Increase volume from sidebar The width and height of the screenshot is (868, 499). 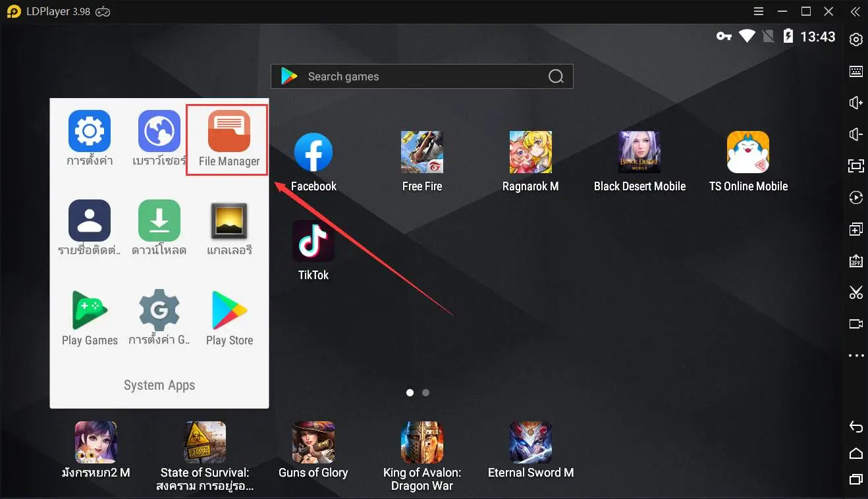coord(855,103)
